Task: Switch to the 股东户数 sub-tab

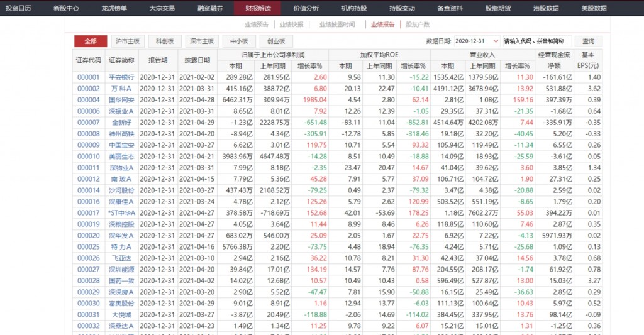Action: tap(418, 25)
